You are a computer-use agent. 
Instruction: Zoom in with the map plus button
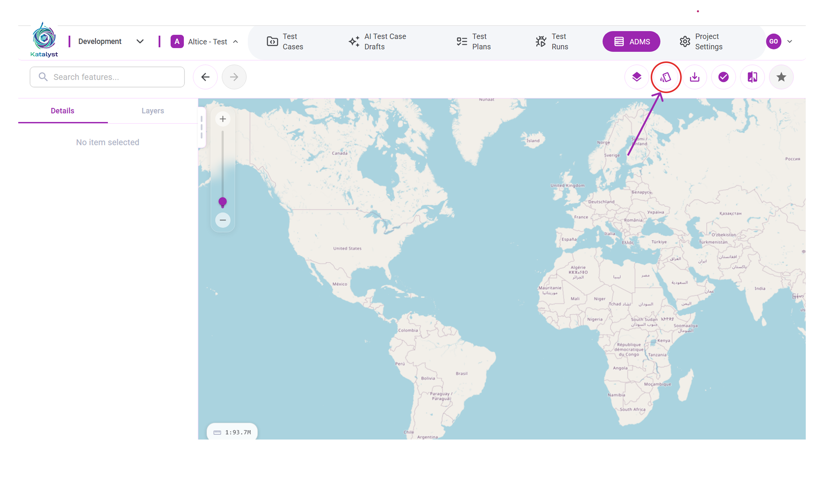pyautogui.click(x=223, y=119)
